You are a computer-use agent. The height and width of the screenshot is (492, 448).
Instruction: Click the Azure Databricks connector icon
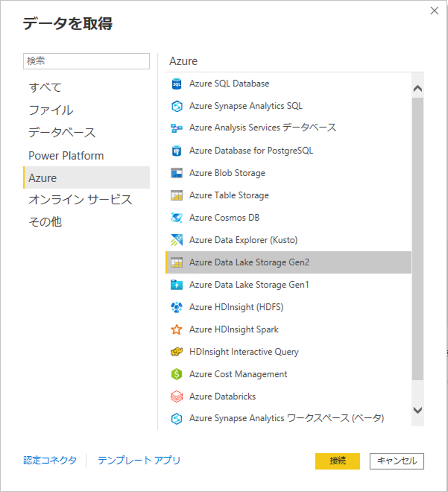(x=176, y=397)
